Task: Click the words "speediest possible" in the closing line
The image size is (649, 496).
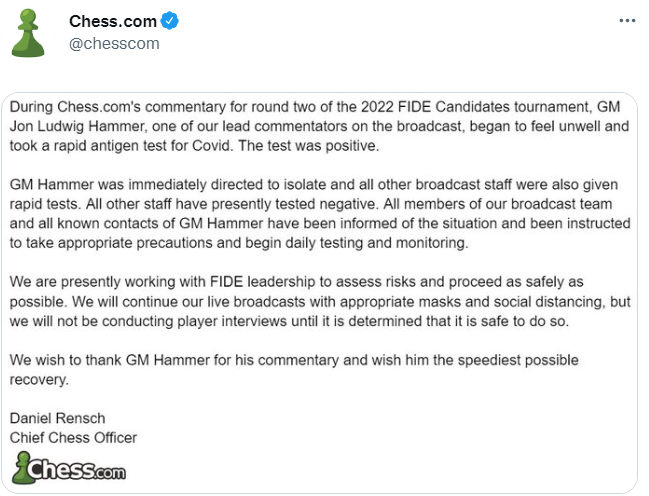Action: click(x=493, y=359)
